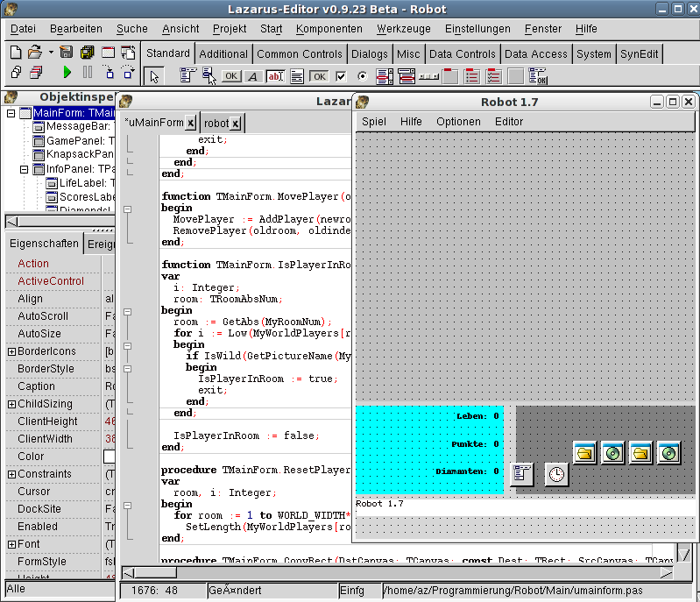The image size is (700, 602).
Task: Switch to the Common Controls tab
Action: [300, 54]
